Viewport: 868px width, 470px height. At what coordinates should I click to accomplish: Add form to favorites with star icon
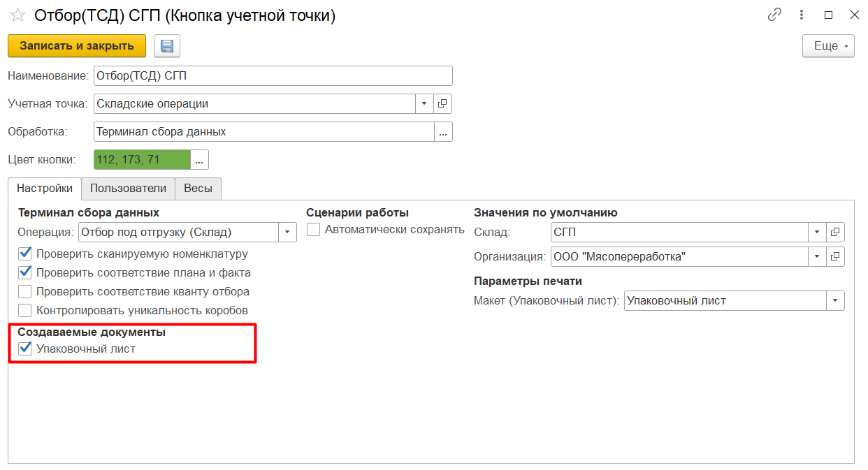tap(18, 16)
